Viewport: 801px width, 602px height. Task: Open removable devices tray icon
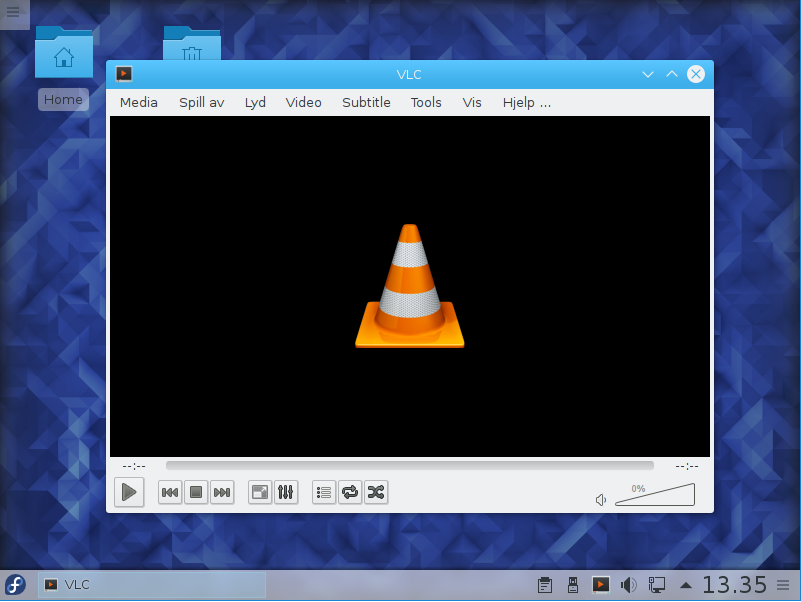573,585
